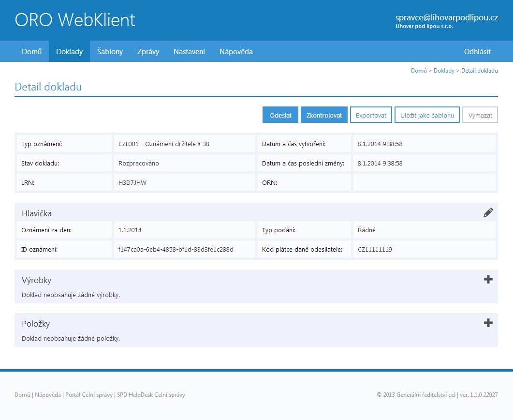Check the document with Zkontrolovat button
513x420 pixels.
coord(324,115)
